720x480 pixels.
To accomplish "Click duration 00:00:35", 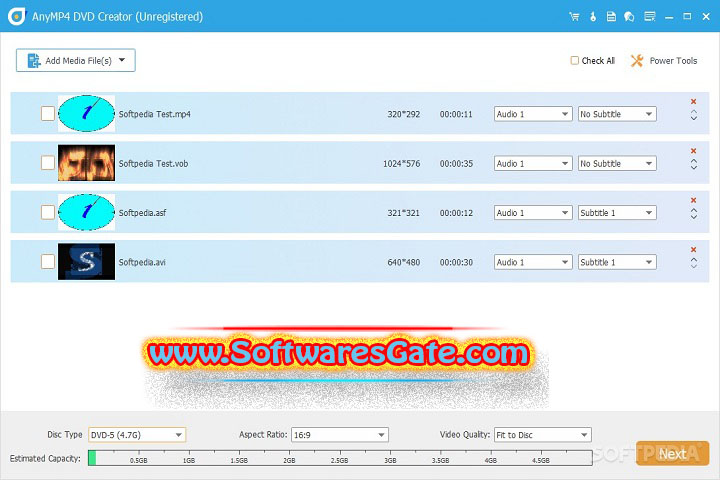I will click(456, 164).
